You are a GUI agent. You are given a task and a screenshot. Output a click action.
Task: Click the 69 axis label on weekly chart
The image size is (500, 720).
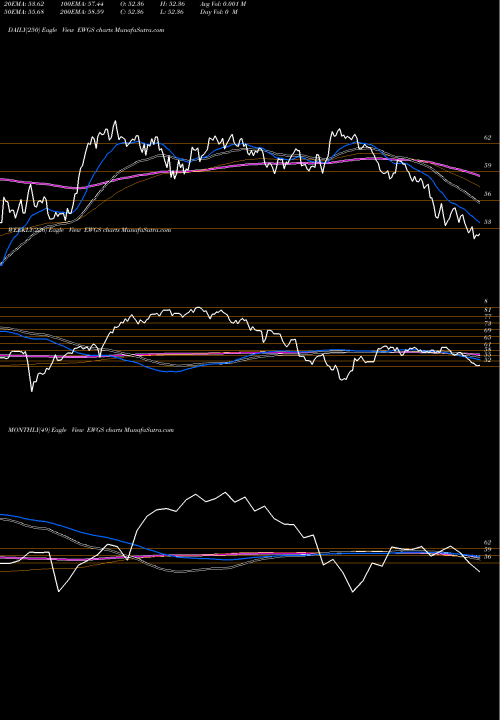488,330
